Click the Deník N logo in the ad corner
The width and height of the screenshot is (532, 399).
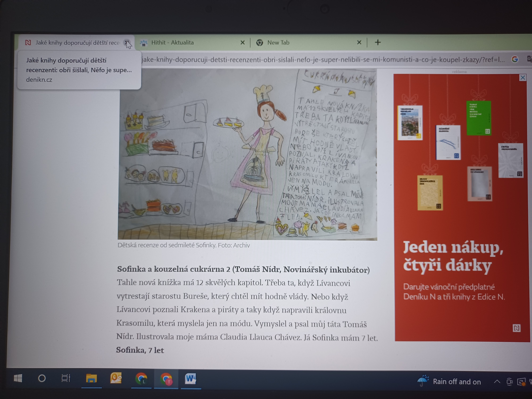pos(516,328)
